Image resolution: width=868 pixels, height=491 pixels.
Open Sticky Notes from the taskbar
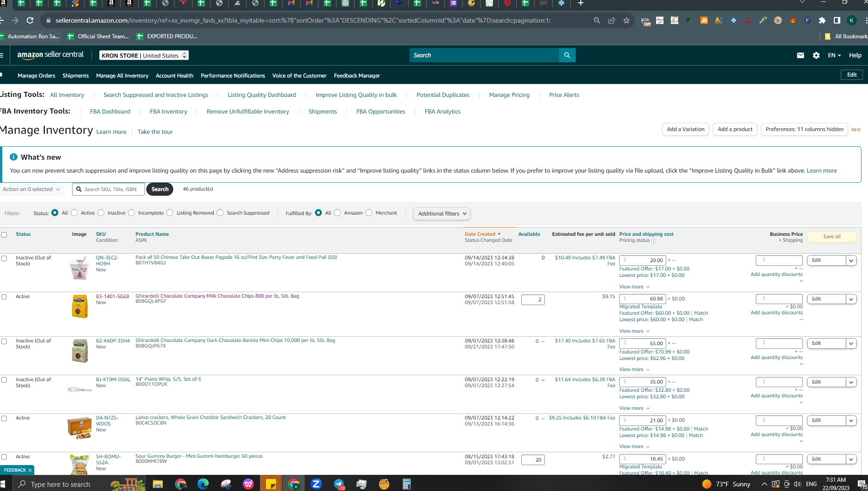(271, 484)
